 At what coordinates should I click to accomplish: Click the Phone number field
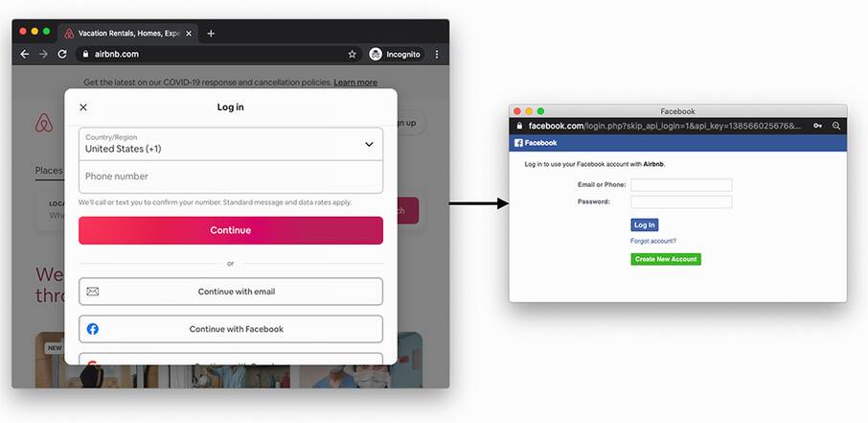[x=231, y=176]
